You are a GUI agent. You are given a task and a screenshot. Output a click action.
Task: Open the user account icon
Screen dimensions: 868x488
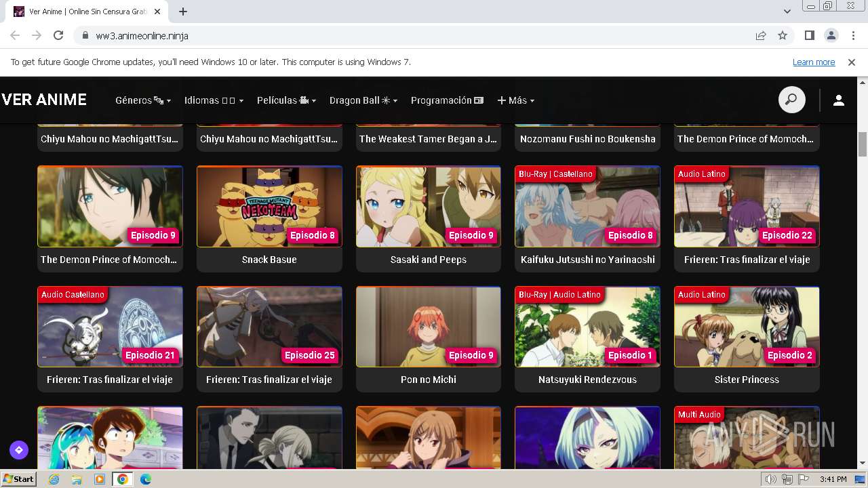[839, 100]
